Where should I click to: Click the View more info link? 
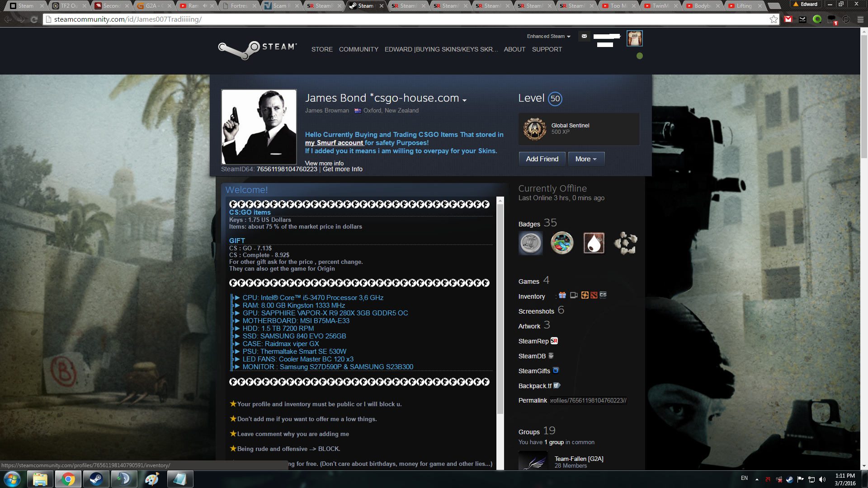[324, 163]
